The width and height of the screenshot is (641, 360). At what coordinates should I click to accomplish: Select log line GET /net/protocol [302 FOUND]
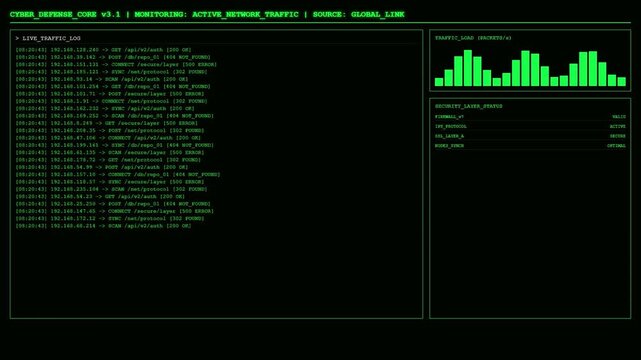point(108,160)
